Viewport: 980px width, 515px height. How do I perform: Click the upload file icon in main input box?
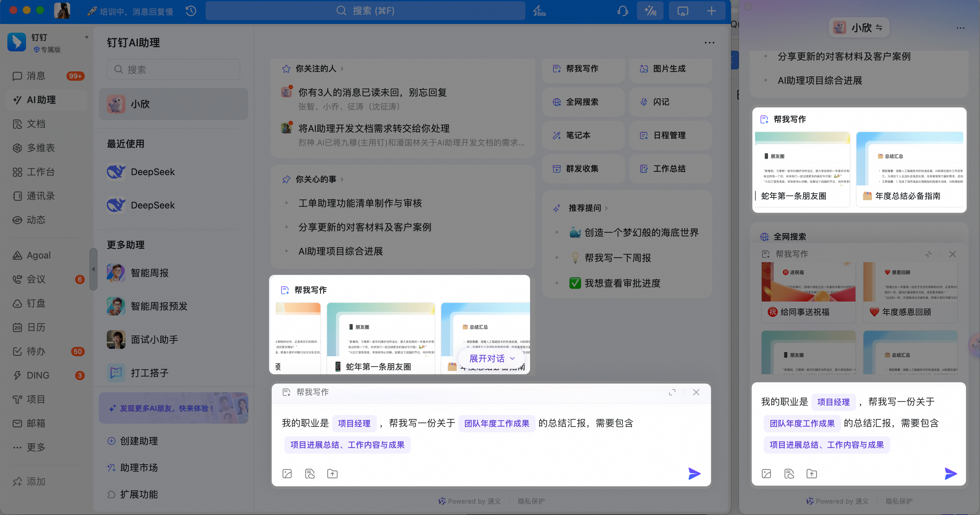coord(332,474)
